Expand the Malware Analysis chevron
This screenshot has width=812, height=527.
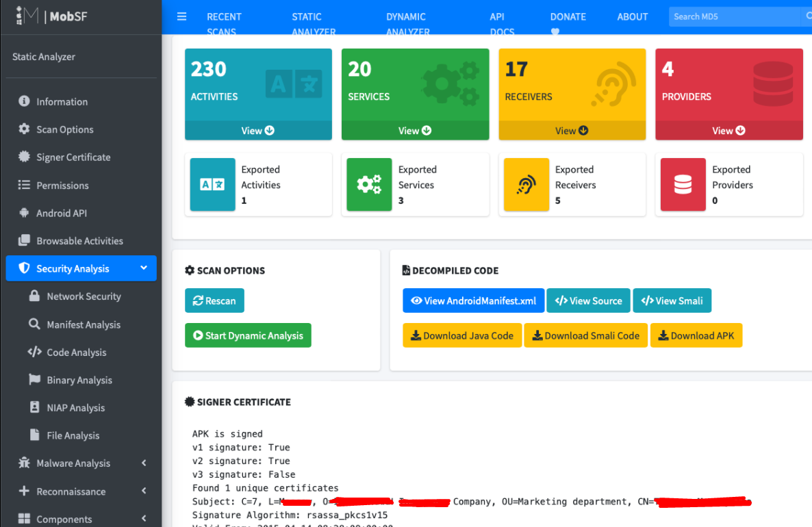tap(144, 463)
